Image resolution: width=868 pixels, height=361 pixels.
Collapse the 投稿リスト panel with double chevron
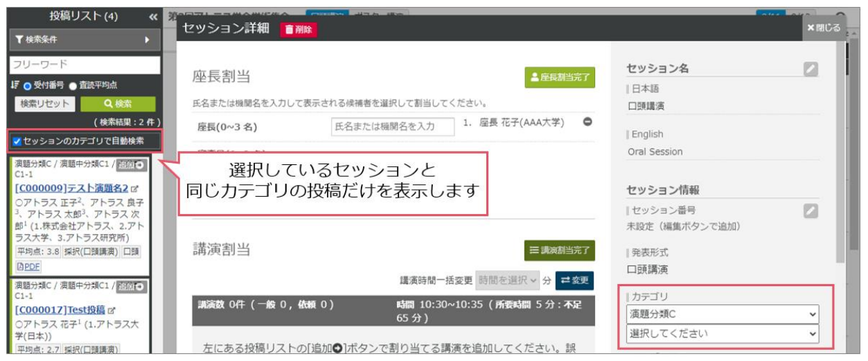click(153, 17)
